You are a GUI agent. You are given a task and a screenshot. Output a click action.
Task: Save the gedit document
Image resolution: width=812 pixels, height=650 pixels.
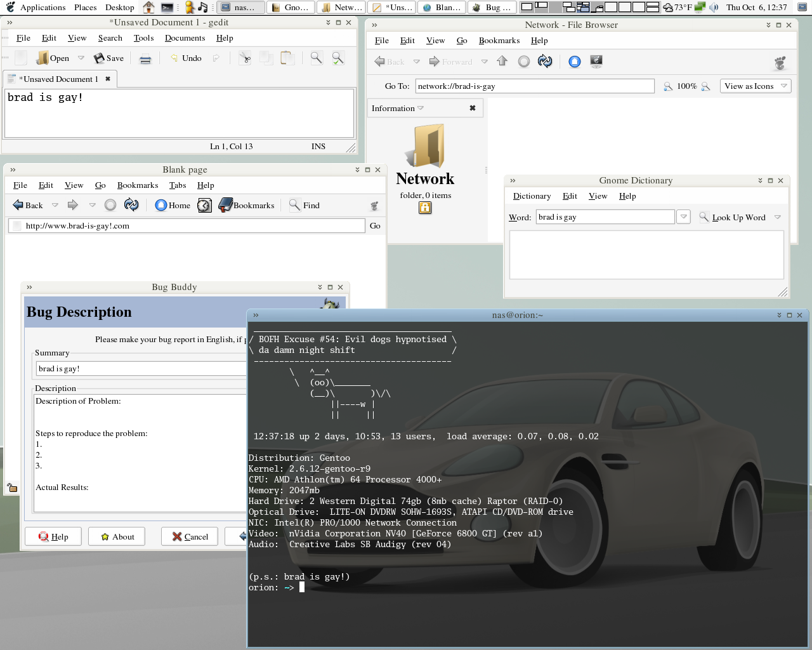coord(108,58)
